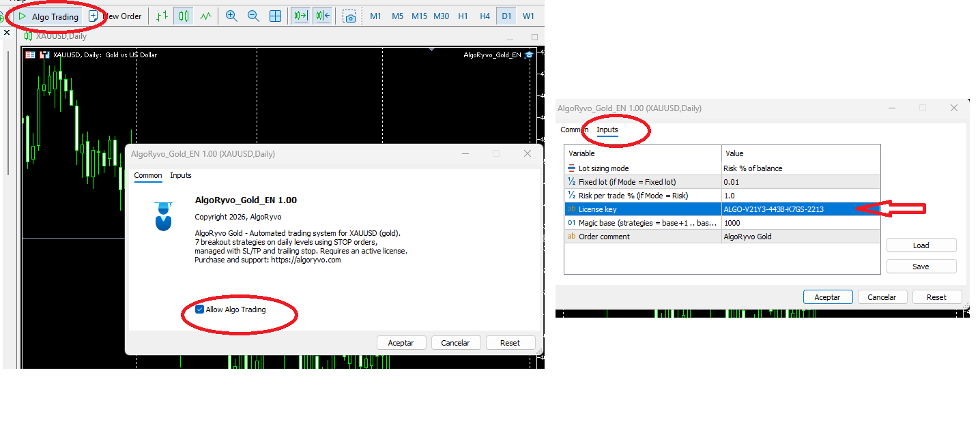This screenshot has width=980, height=424.
Task: Take a chart screenshot with camera icon
Action: 349,16
